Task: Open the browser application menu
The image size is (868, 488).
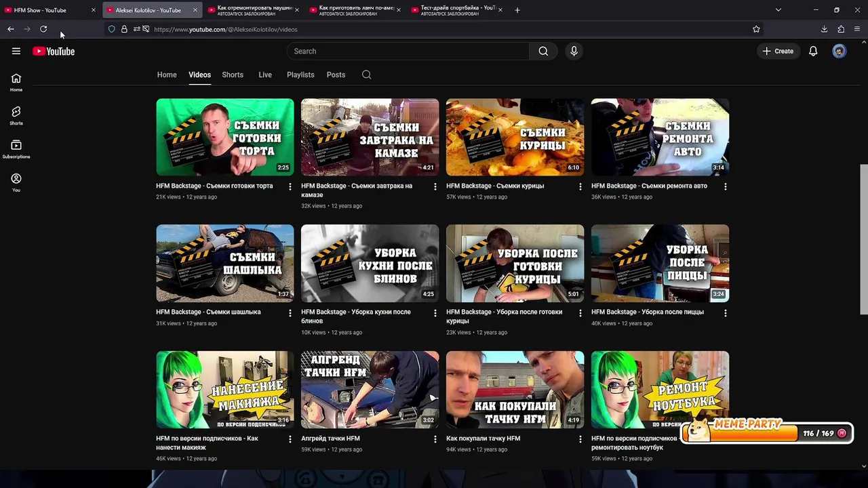Action: point(857,29)
